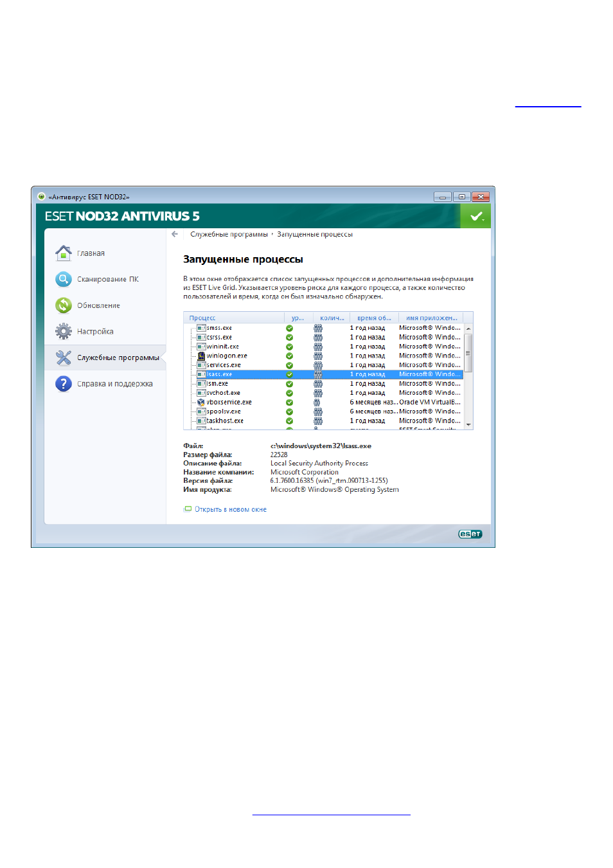Viewport: 613px width, 868px height.
Task: Click Служебные программы breadcrumb link
Action: [229, 234]
